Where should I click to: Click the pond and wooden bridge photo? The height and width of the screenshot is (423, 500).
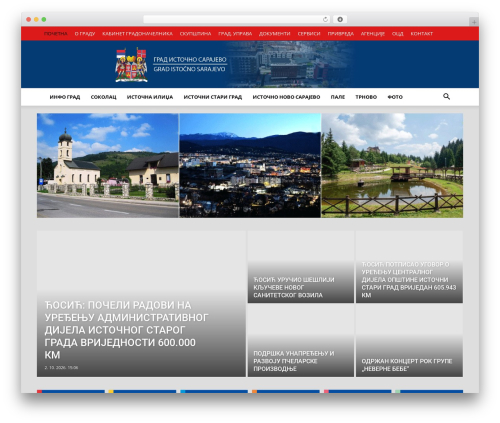point(392,165)
